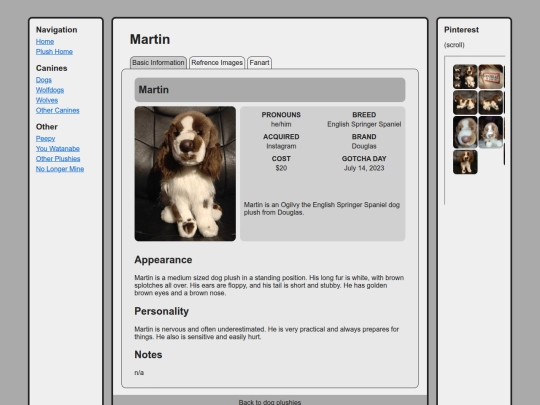Open the You Watanabe link
Viewport: 540px width, 405px height.
click(x=58, y=149)
